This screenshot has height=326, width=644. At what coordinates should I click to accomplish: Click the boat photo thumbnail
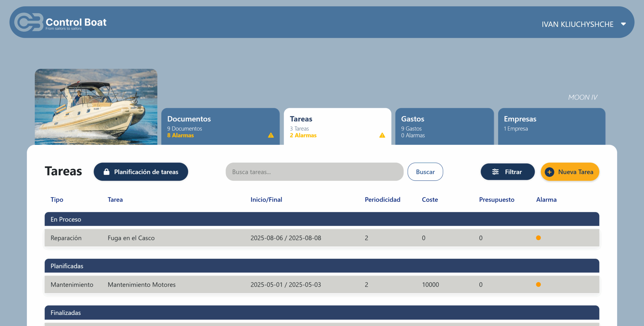tap(96, 107)
